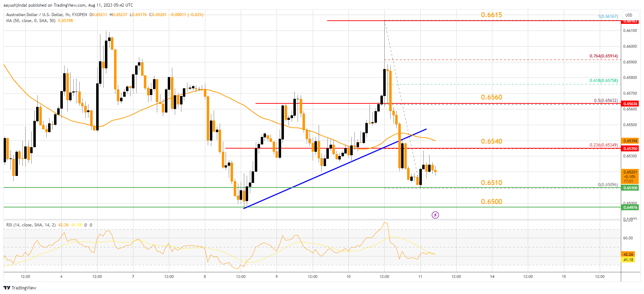Click the 0.64976 green price axis tag
644x294 pixels.
[630, 207]
